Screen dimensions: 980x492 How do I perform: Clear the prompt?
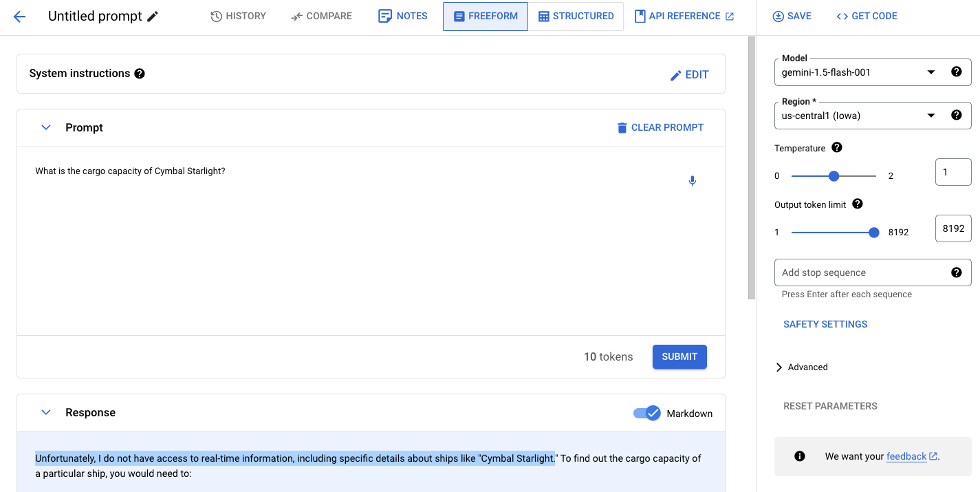point(660,127)
